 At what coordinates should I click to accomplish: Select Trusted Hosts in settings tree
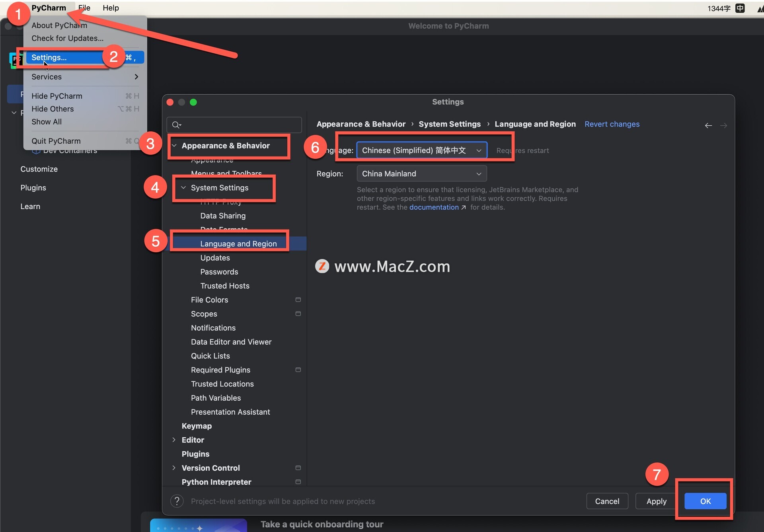pos(225,286)
